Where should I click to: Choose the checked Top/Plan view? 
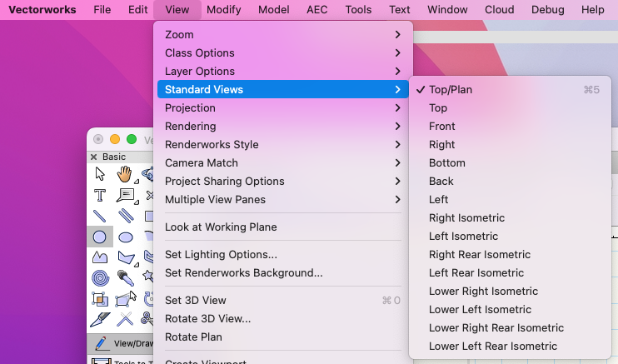pyautogui.click(x=450, y=89)
